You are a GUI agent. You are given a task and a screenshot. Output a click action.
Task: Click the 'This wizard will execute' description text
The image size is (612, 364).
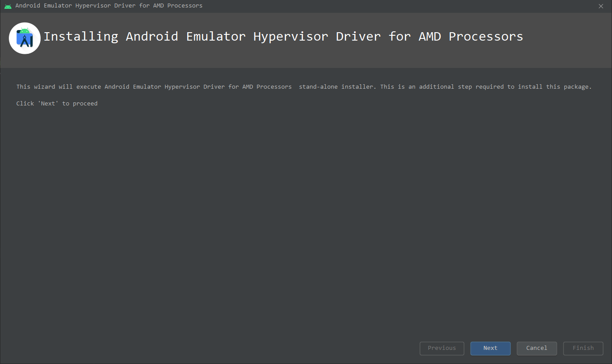click(x=304, y=86)
